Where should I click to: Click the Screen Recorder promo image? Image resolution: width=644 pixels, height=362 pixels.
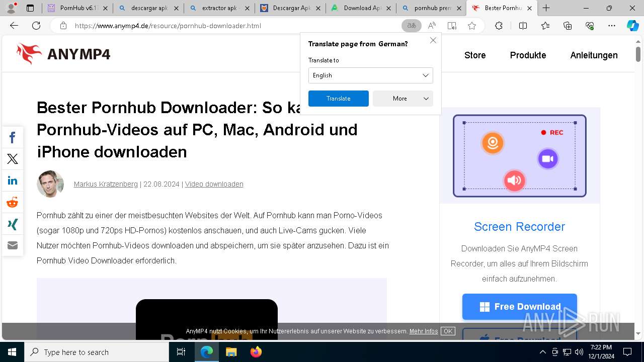520,156
